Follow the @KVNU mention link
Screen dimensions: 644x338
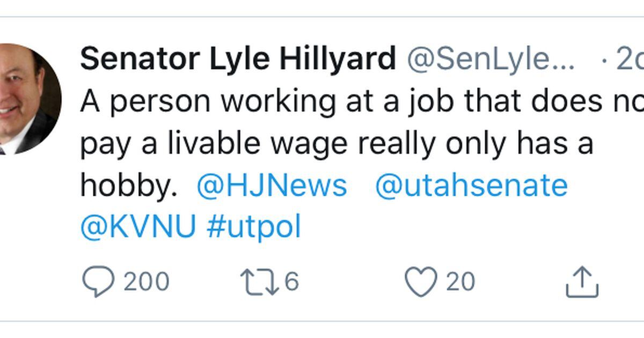(138, 227)
